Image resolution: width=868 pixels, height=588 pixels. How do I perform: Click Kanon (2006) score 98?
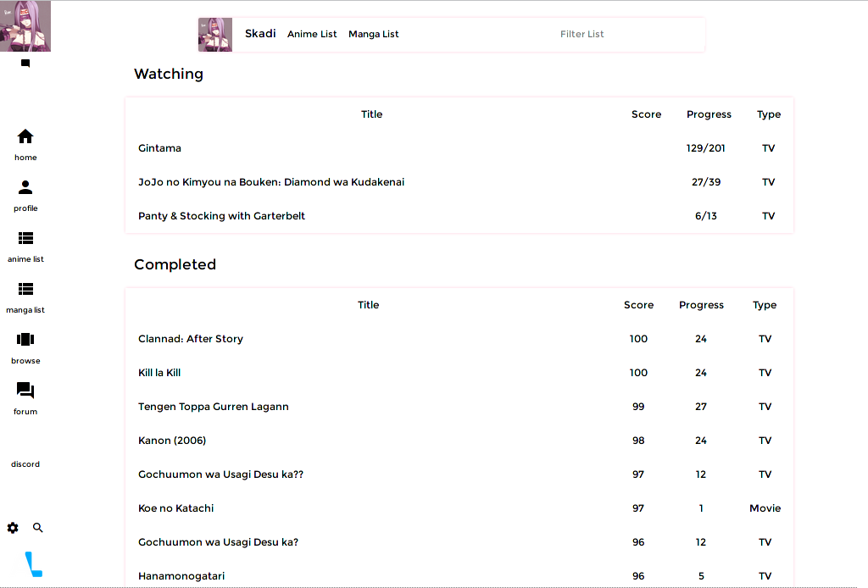[x=638, y=441]
